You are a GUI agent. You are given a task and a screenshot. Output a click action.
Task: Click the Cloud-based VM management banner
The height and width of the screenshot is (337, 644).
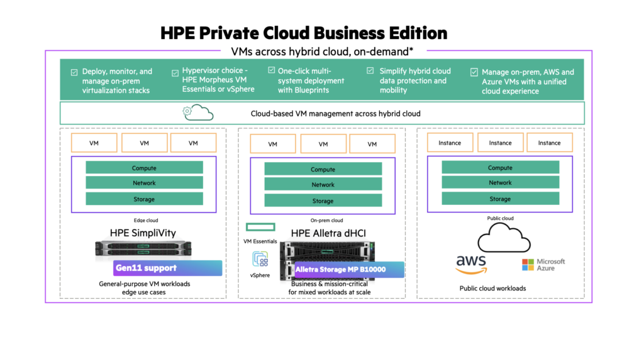(x=321, y=114)
